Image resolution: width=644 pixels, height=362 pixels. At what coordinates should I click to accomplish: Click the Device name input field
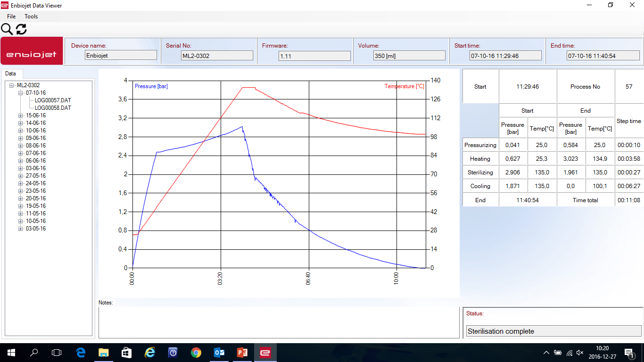(x=121, y=56)
